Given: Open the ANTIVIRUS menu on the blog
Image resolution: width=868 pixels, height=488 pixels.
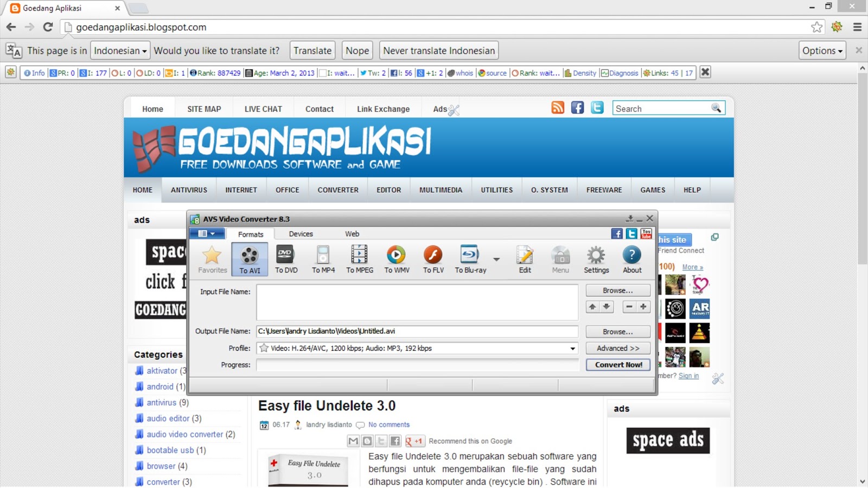Looking at the screenshot, I should (189, 190).
